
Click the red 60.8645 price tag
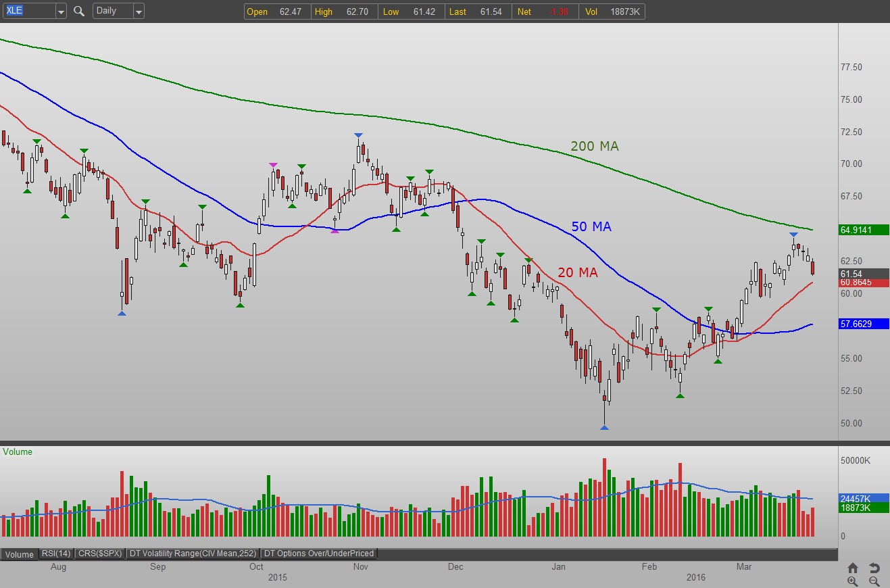click(864, 283)
